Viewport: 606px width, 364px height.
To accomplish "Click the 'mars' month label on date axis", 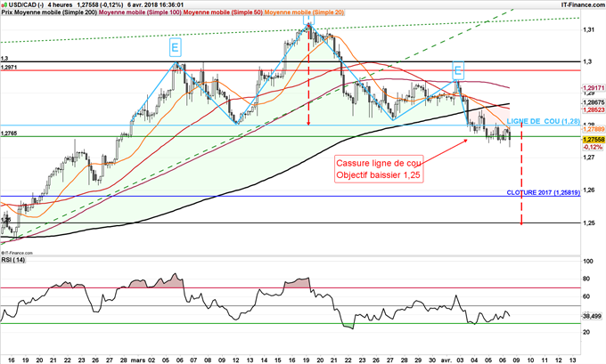I will 138,360.
